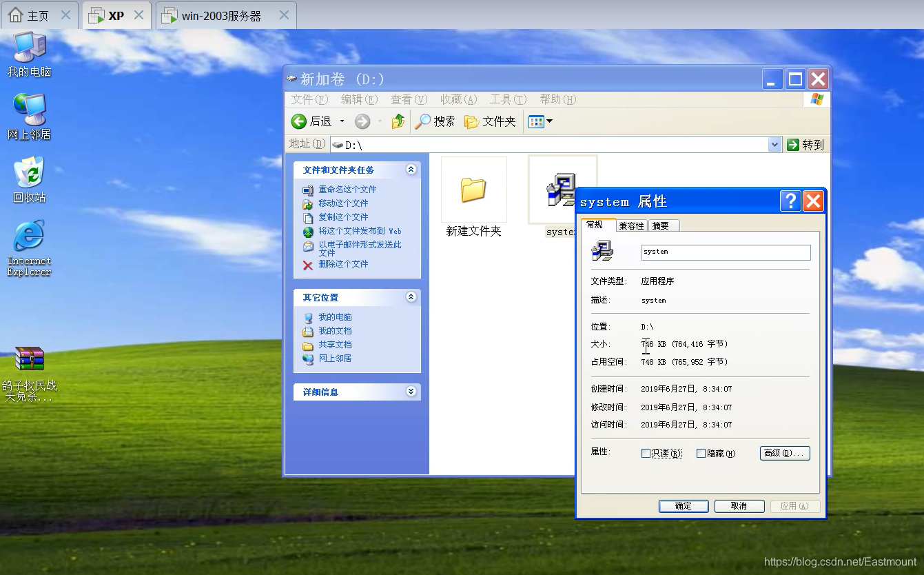Click rename this file (重命名这个文件) task
Viewport: 924px width, 575px height.
[347, 190]
